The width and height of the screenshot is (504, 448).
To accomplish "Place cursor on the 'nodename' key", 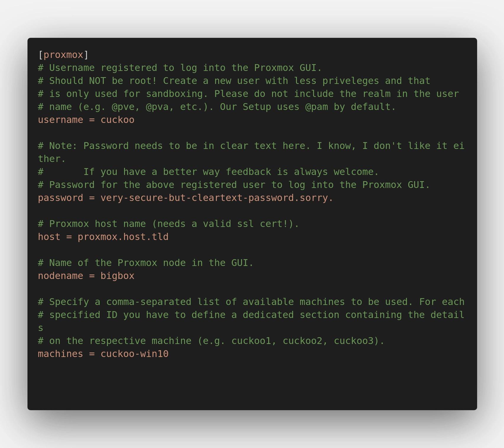I will click(60, 276).
